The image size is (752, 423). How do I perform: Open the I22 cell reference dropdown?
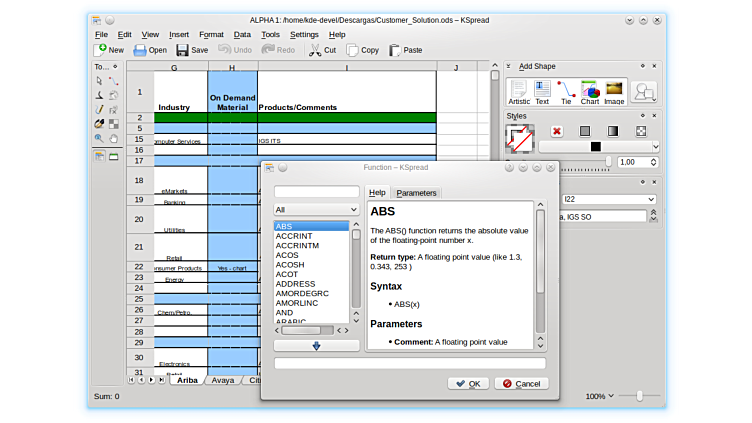coord(609,199)
